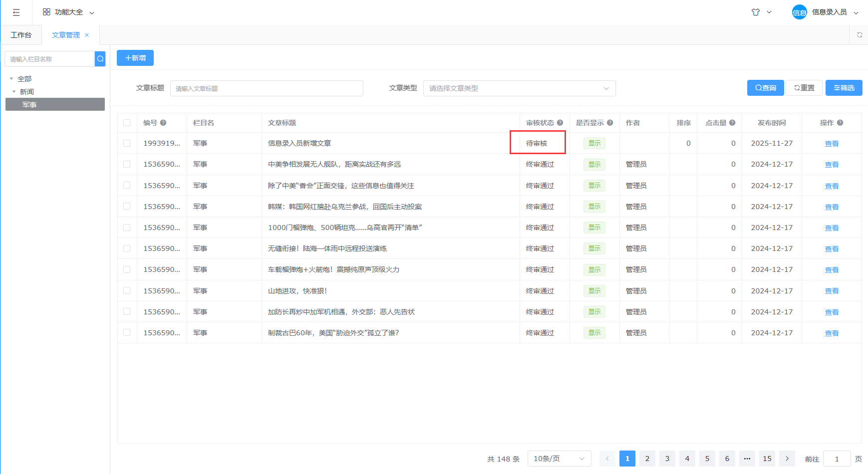The width and height of the screenshot is (868, 474).
Task: Toggle the select-all checkbox in table header
Action: click(x=127, y=123)
